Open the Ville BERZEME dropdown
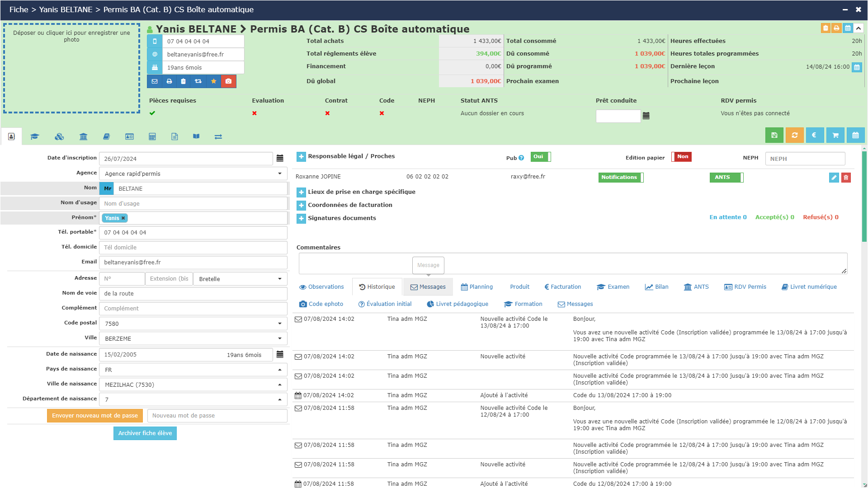 pos(193,338)
